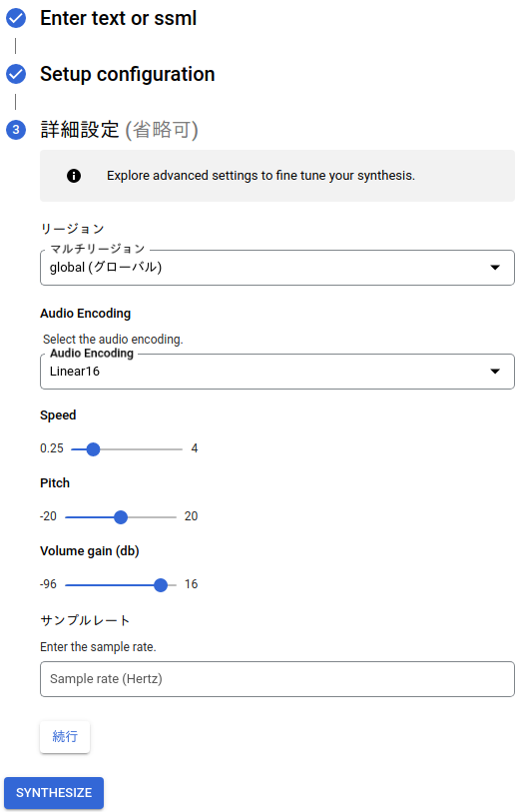Viewport: 518px width, 812px height.
Task: Click the Sample rate (Hertz) input field
Action: click(277, 679)
